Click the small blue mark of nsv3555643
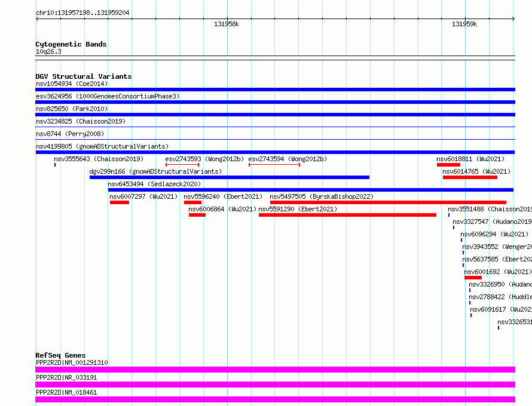The image size is (532, 406). (x=55, y=165)
